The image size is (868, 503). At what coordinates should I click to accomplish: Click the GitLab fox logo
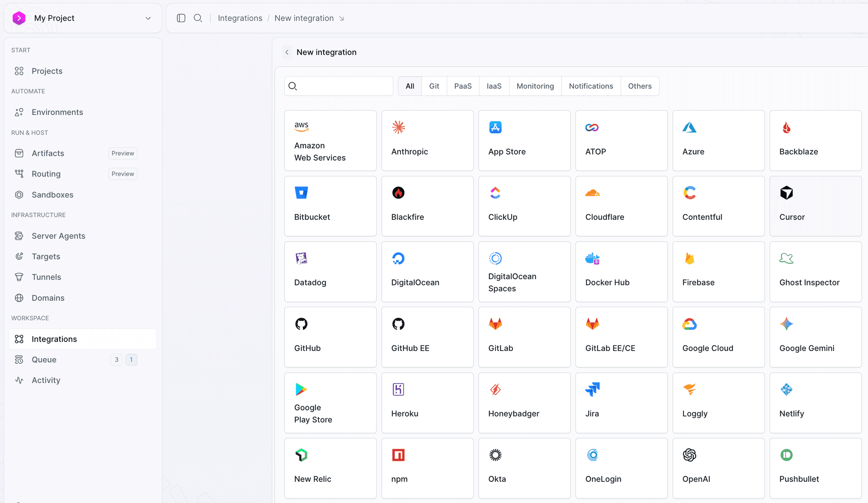point(495,324)
